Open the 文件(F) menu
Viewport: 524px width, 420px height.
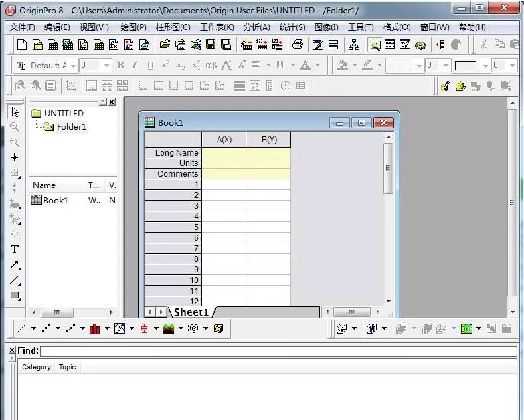click(23, 27)
